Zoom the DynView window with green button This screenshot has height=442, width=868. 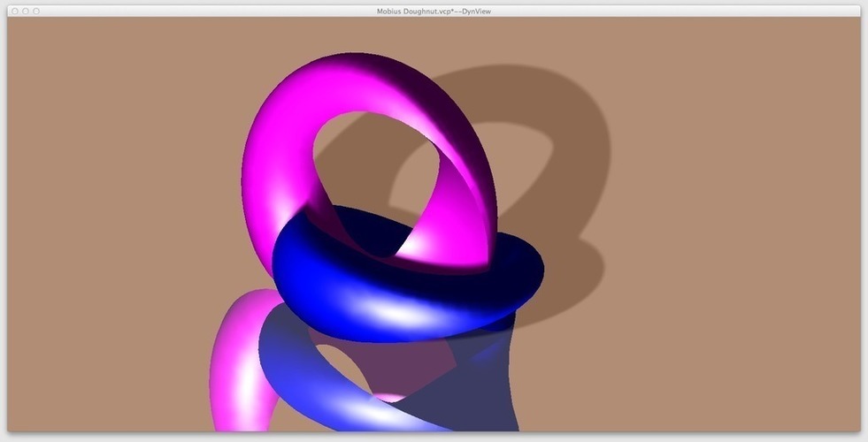click(x=36, y=11)
